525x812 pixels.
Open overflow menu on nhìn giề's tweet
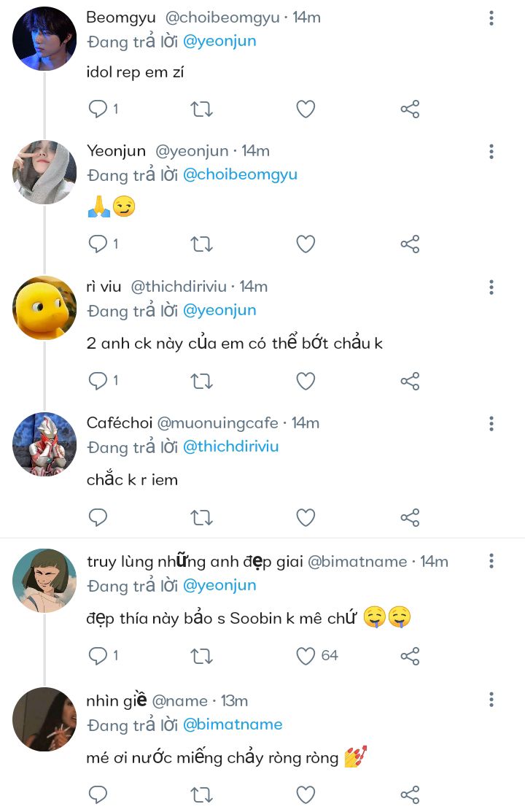[x=491, y=700]
